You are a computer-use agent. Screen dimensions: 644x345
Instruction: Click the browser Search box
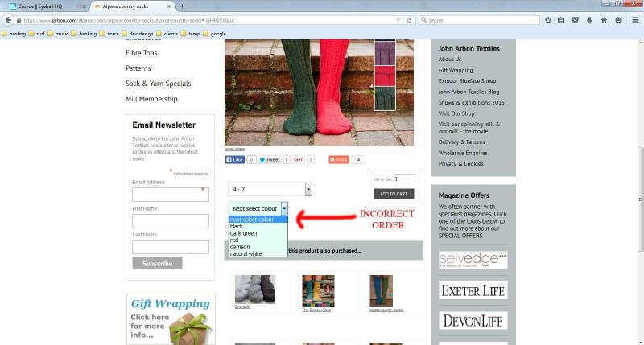(x=479, y=20)
